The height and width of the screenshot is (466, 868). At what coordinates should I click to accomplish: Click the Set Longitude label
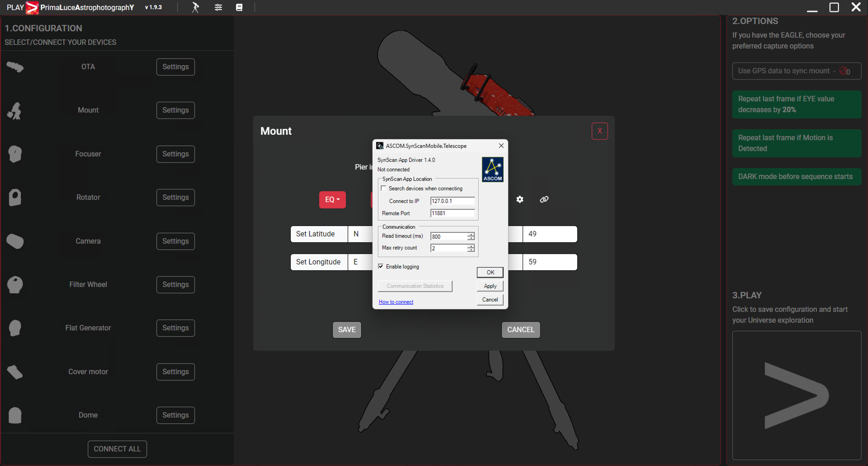click(318, 262)
